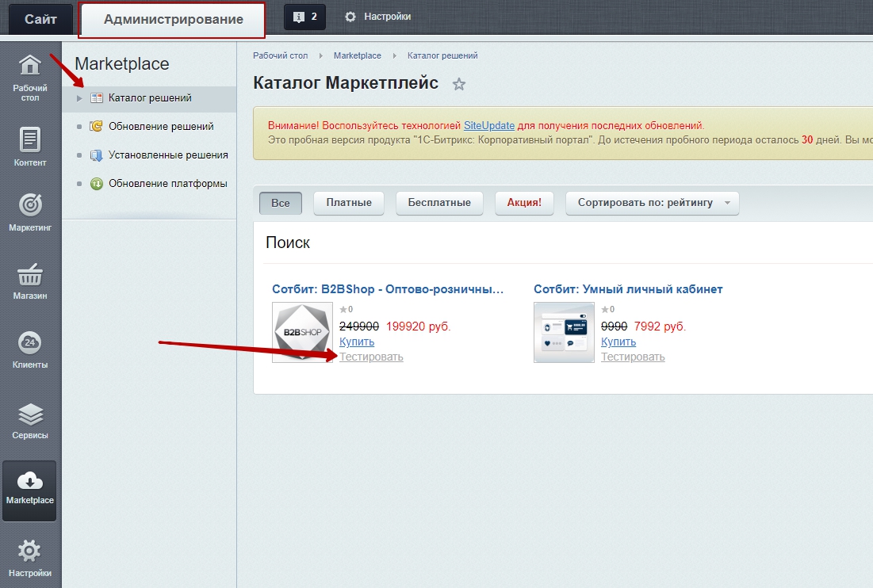The height and width of the screenshot is (588, 873).
Task: Go to Каталог решений breadcrumb
Action: coord(442,55)
